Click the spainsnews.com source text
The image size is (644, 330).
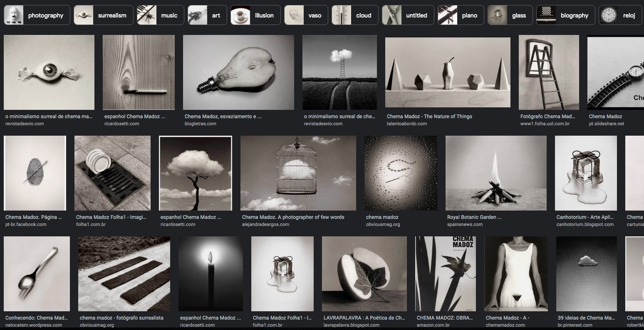click(x=465, y=224)
